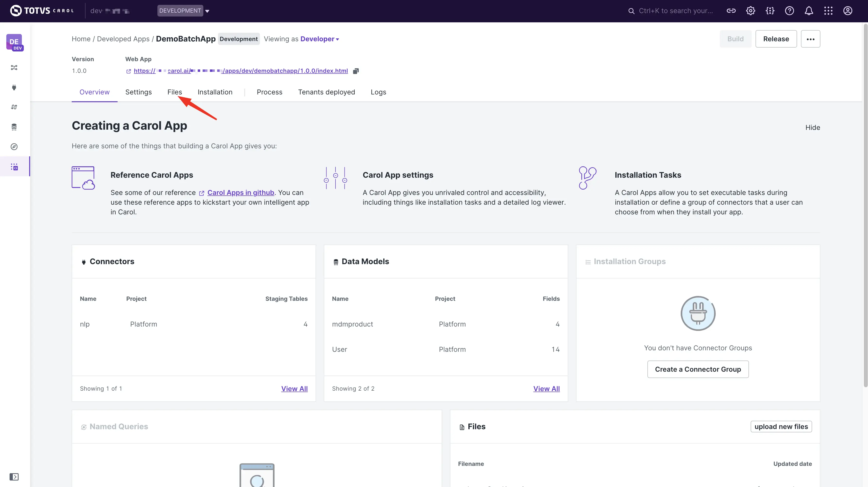This screenshot has height=487, width=868.
Task: Go to Home breadcrumb
Action: [81, 39]
